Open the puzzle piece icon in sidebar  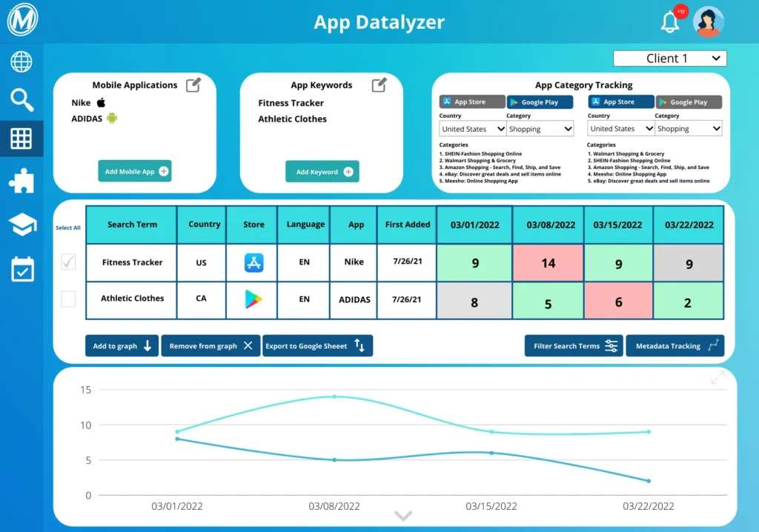click(21, 181)
